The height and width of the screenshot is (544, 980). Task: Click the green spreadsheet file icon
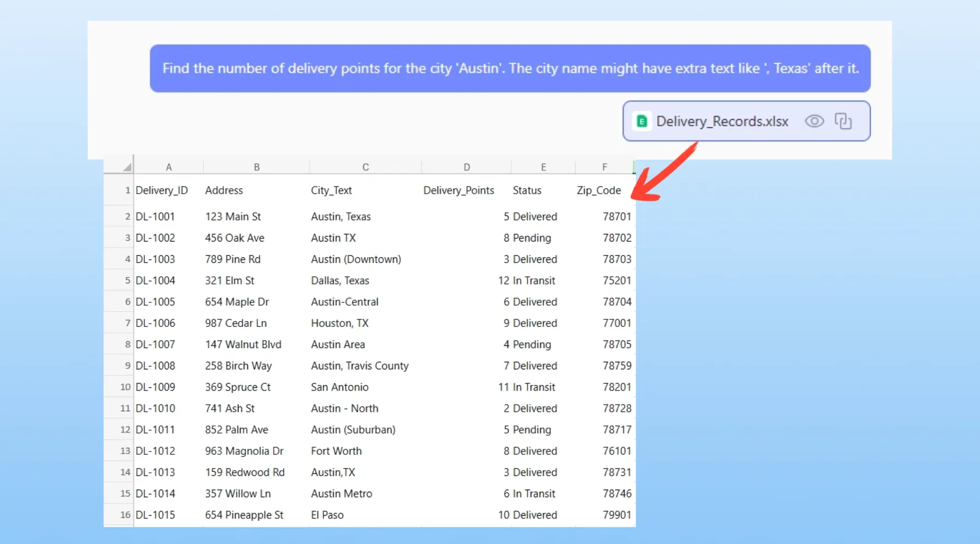[642, 121]
